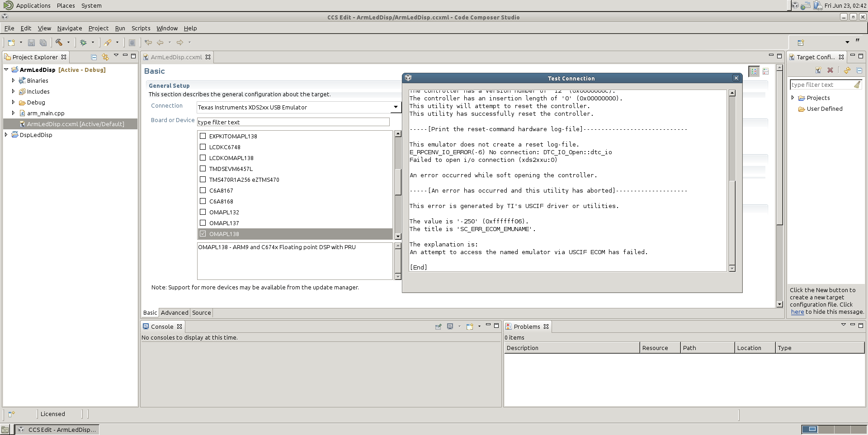Check the OMAPL132 device checkbox
This screenshot has height=435, width=868.
(x=203, y=212)
